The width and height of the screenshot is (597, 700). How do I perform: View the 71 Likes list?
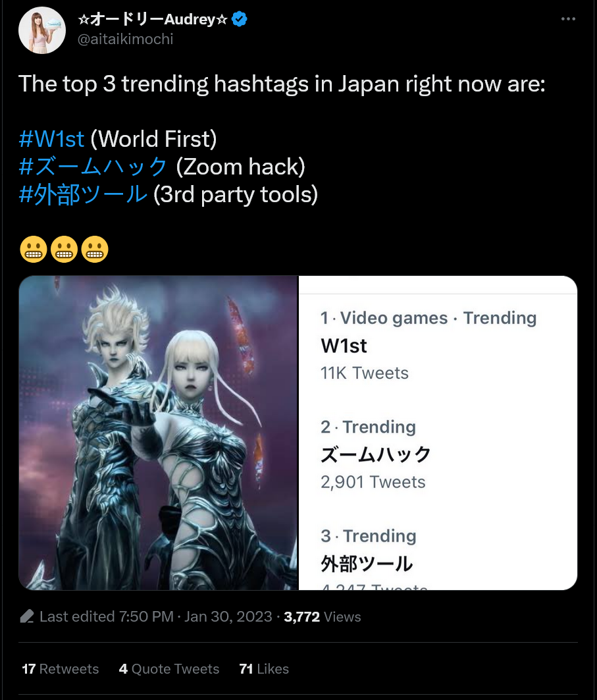(264, 669)
